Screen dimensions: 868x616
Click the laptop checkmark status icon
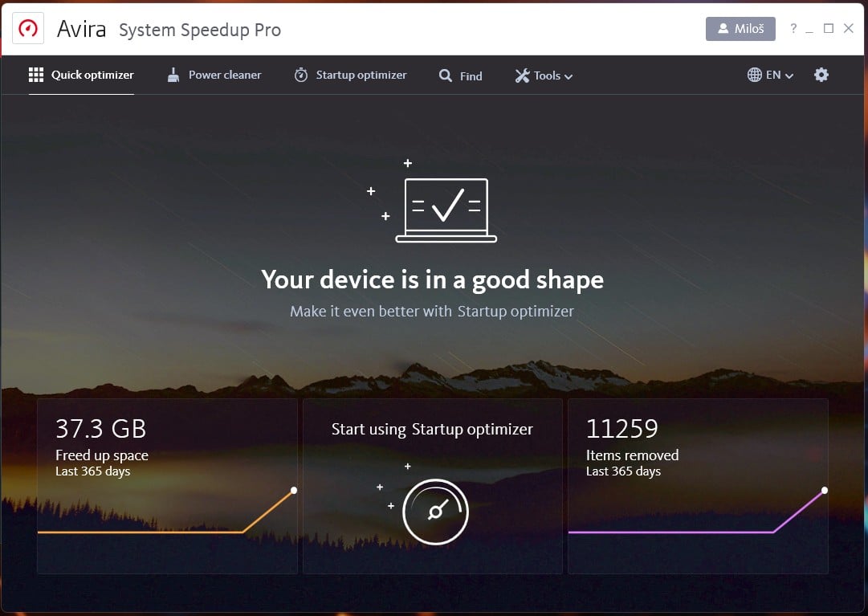[x=446, y=210]
